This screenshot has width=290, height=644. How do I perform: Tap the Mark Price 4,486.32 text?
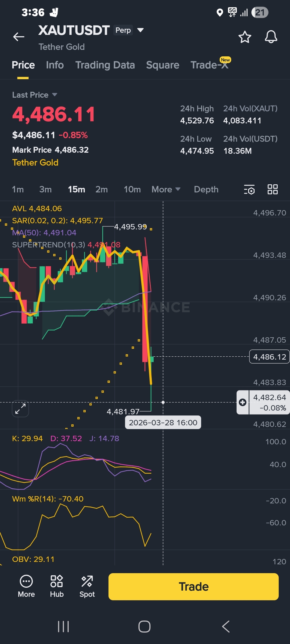[x=50, y=150]
